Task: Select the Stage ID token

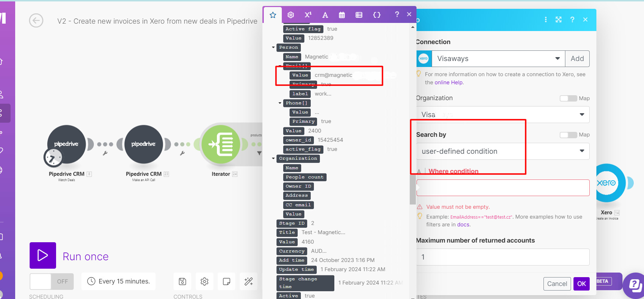Action: point(292,223)
